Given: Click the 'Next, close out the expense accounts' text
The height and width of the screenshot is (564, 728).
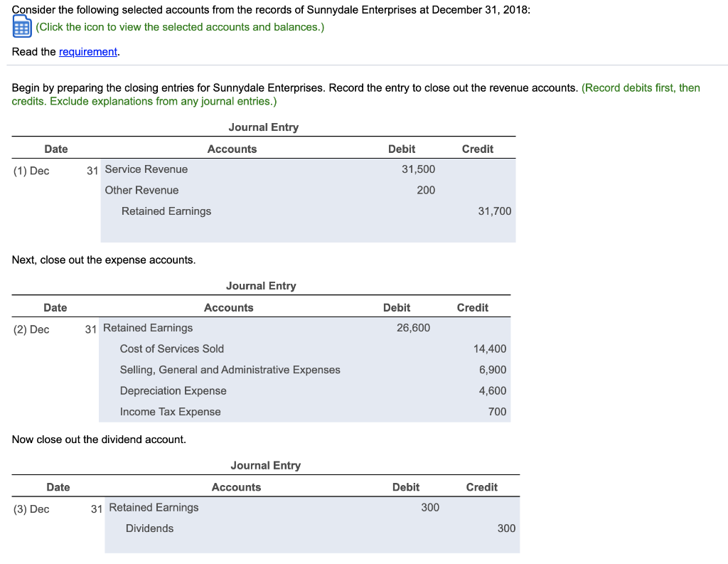Looking at the screenshot, I should [x=104, y=260].
